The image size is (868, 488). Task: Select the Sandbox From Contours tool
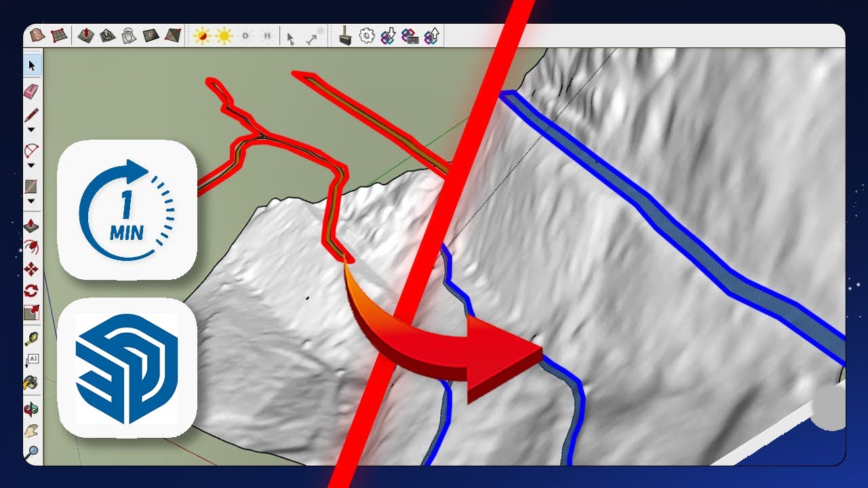pos(37,35)
